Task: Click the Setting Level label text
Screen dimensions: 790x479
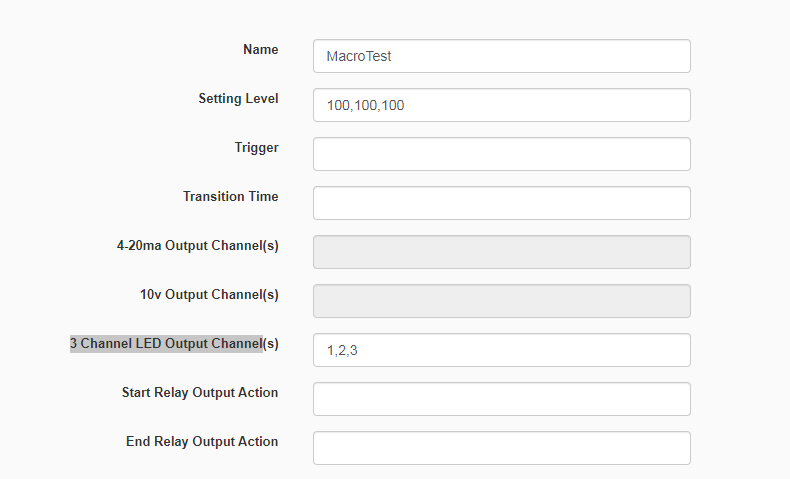Action: (238, 99)
